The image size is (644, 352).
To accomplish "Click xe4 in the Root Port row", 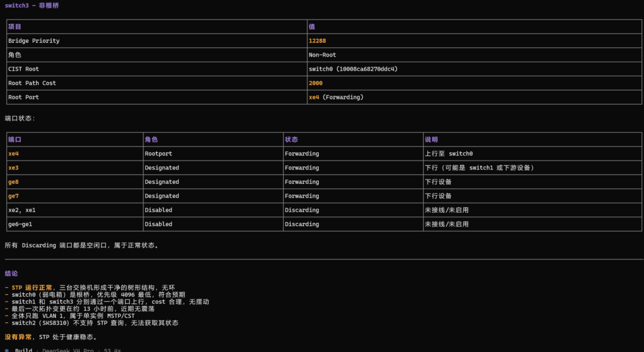I will click(314, 97).
